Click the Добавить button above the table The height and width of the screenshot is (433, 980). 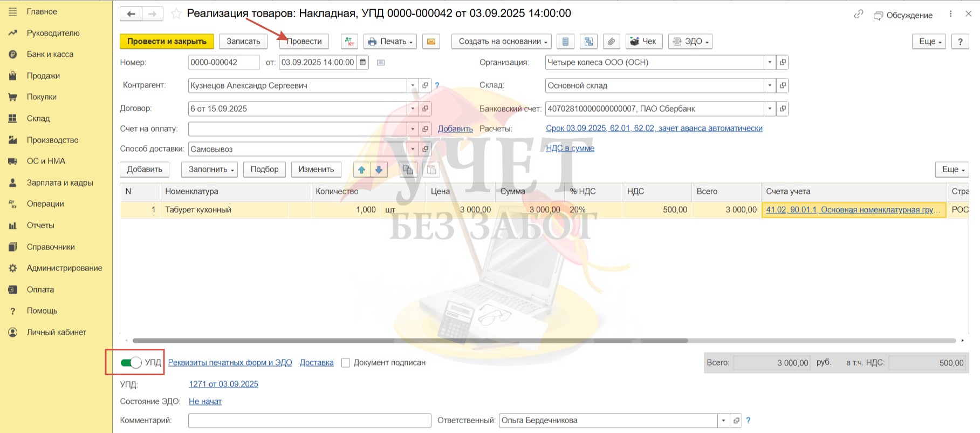(145, 169)
